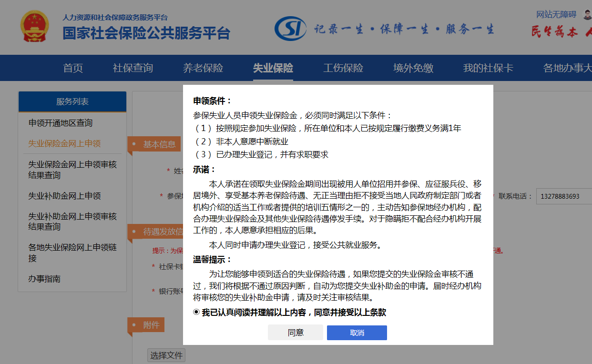This screenshot has width=592, height=364.
Task: Click the 选择文件 file upload button
Action: point(166,355)
